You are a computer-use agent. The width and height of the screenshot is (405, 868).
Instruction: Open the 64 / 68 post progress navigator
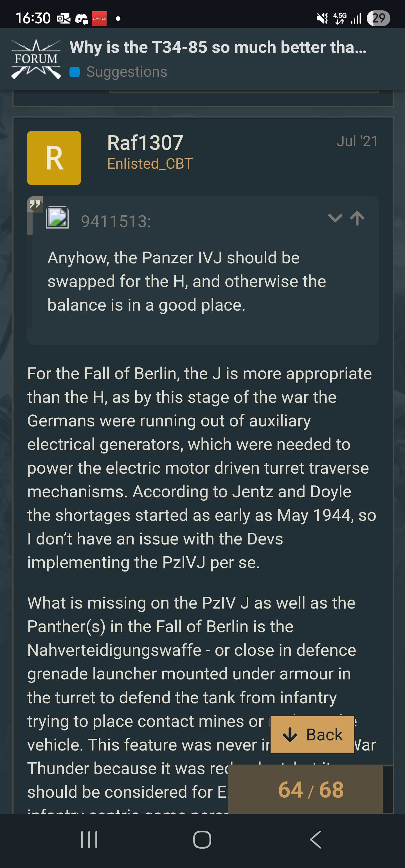310,790
